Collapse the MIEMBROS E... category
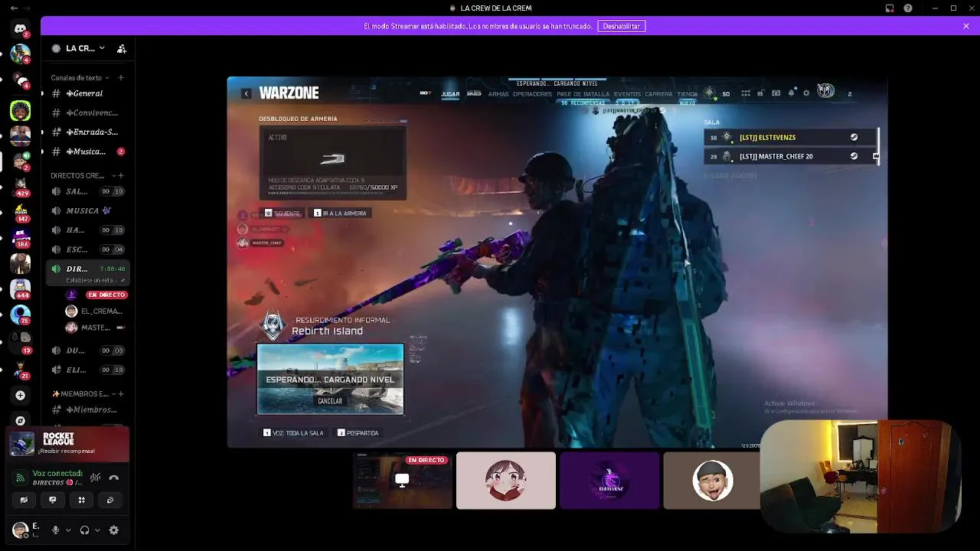The image size is (980, 551). [83, 393]
